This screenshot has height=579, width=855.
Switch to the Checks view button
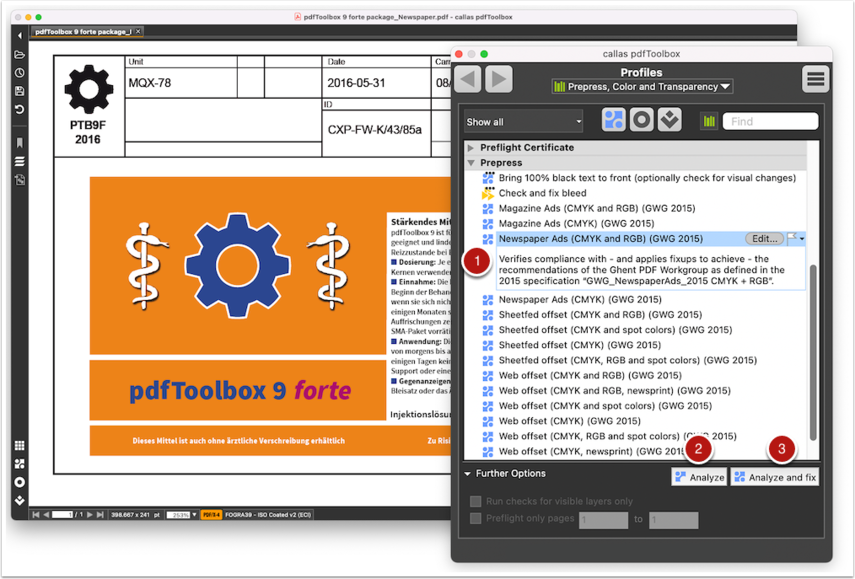(x=642, y=120)
